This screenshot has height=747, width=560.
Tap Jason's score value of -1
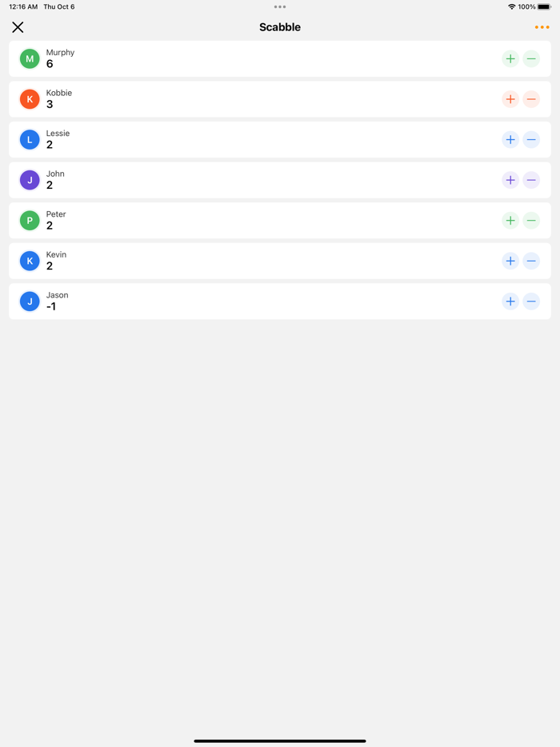click(50, 306)
